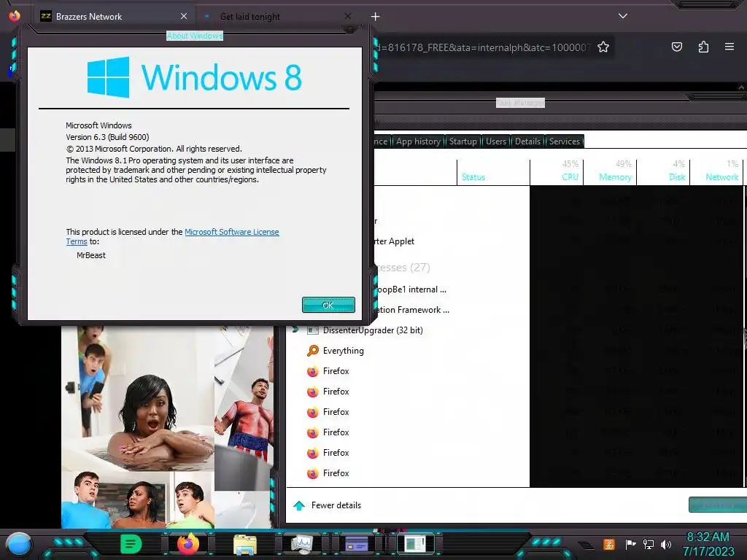Click the licensed user name "MrBeast"
Screen dimensions: 747x560
click(x=91, y=255)
